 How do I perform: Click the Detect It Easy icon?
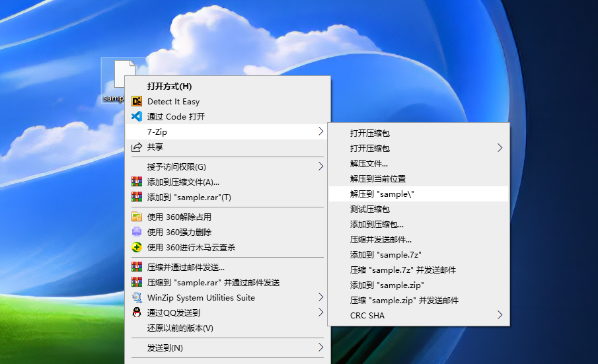click(137, 101)
